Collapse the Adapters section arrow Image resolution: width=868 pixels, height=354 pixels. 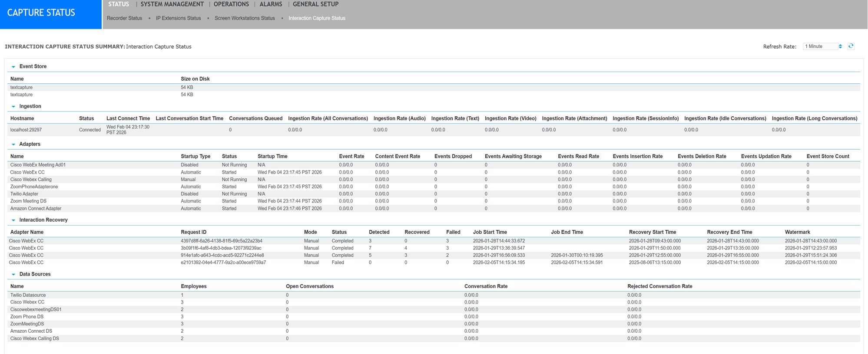13,144
